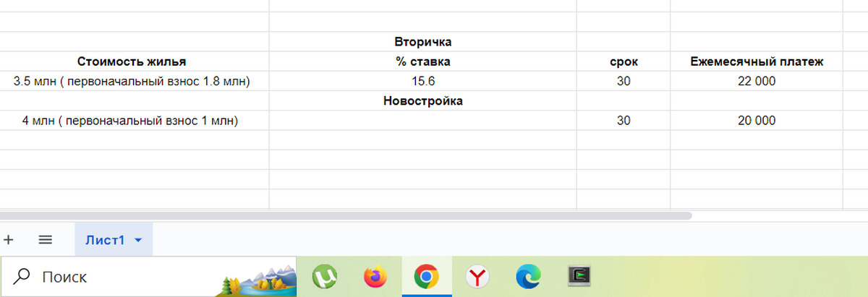
Task: Click the horizontal scrollbar of the sheet
Action: 346,215
